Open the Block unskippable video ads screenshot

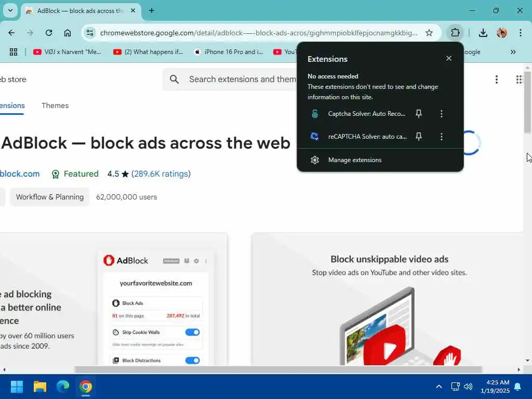click(388, 299)
